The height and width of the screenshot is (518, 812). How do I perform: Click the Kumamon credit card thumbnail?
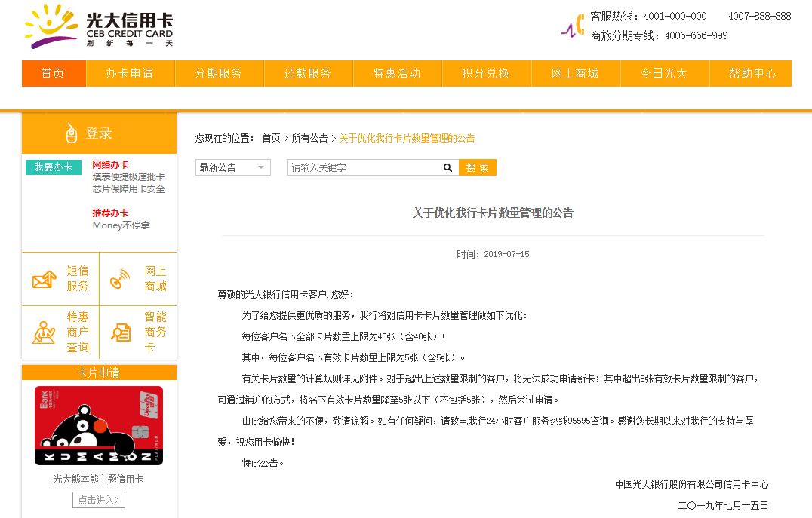(x=99, y=425)
